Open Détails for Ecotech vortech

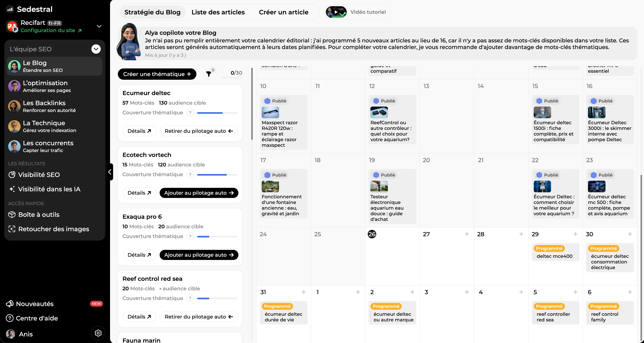[139, 193]
